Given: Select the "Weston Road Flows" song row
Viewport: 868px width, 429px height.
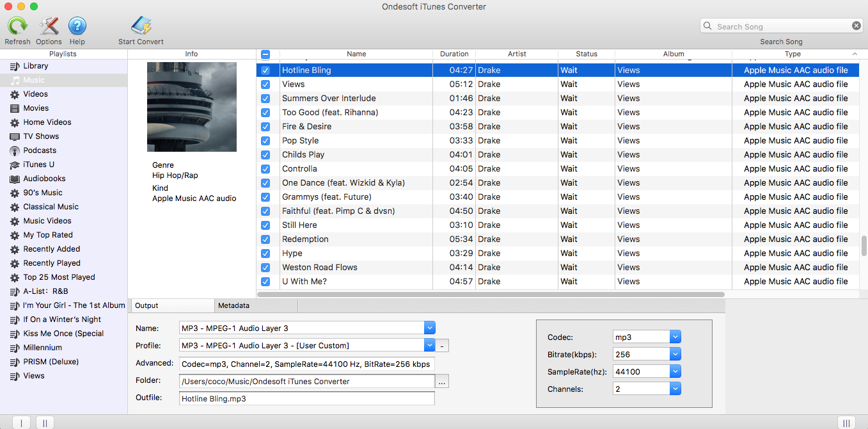Looking at the screenshot, I should click(x=557, y=268).
